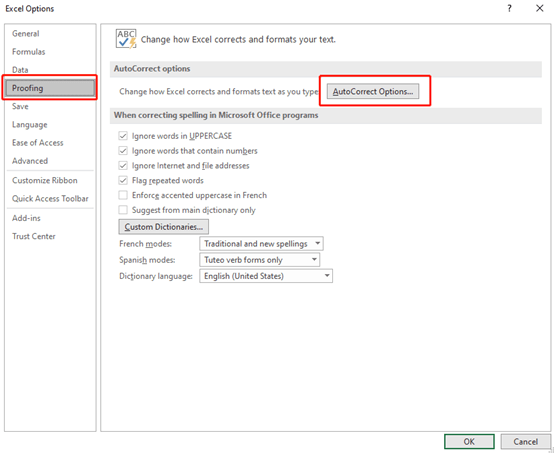The image size is (554, 454).
Task: Expand the Spanish modes dropdown
Action: tap(260, 260)
